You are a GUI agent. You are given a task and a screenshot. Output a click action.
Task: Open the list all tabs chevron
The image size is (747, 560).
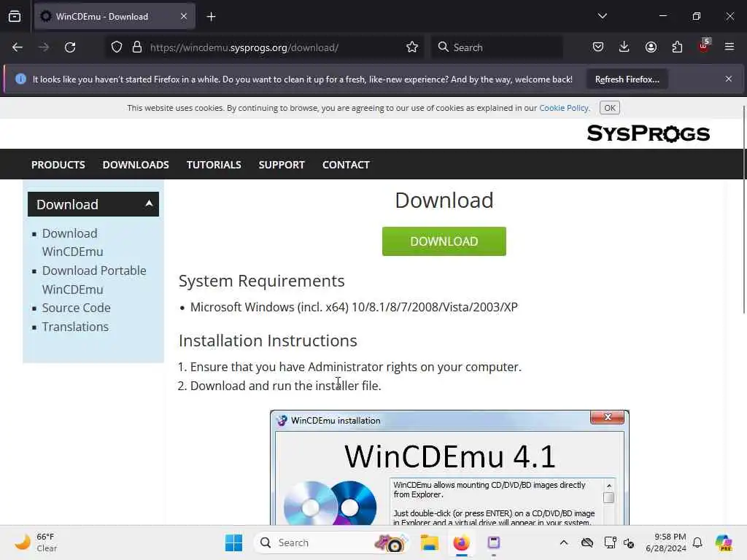602,16
